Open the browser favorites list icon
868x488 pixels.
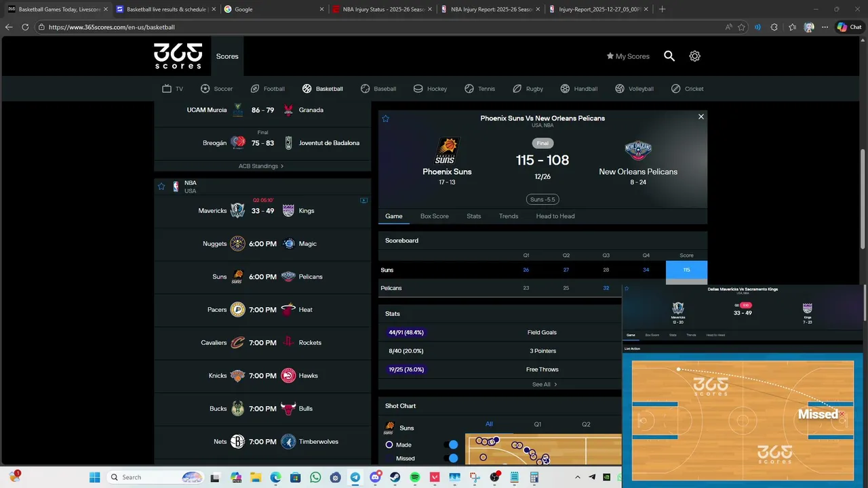click(792, 27)
